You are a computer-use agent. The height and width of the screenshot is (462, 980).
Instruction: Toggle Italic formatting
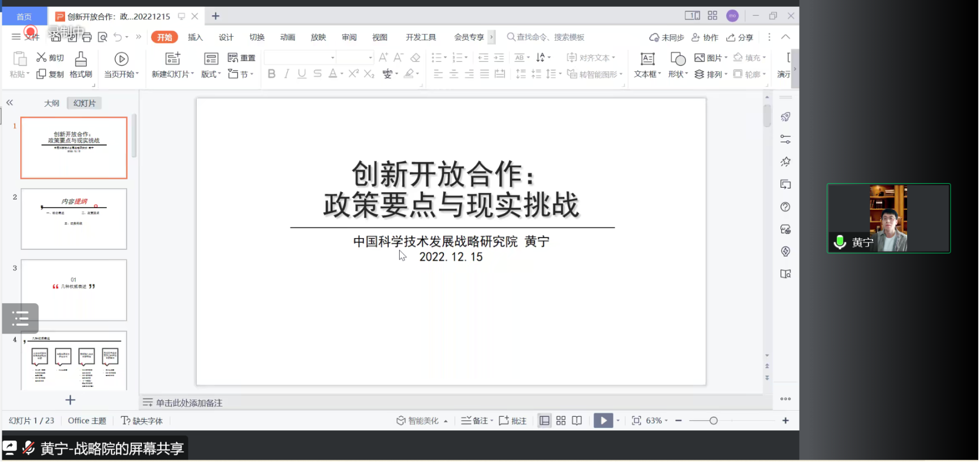[287, 74]
